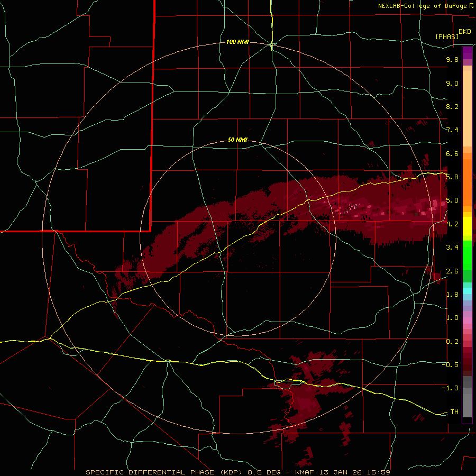Click the 8.2 value on the color scale

[x=452, y=106]
